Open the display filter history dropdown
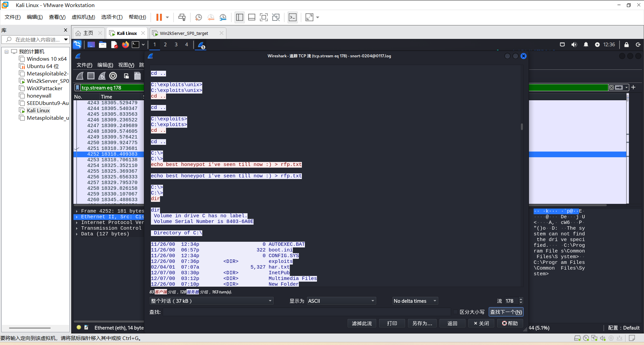 (627, 88)
